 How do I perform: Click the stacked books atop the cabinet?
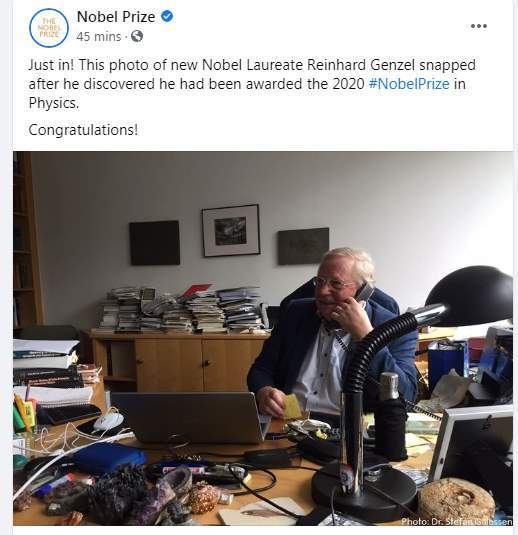(x=182, y=309)
